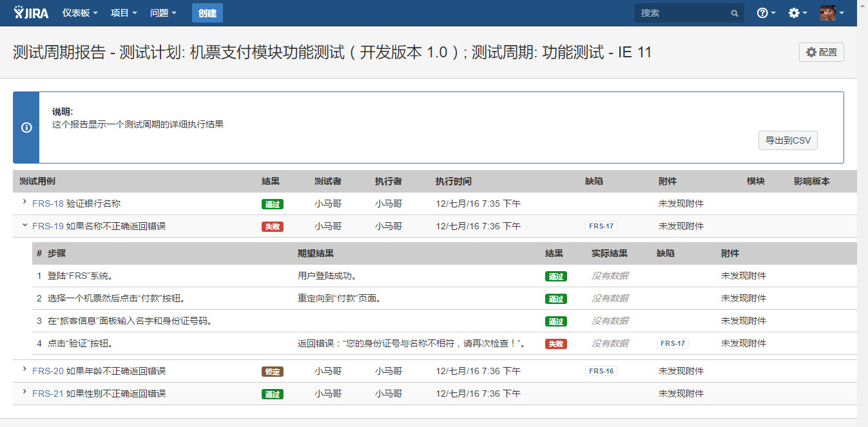868x427 pixels.
Task: Click 未发现附件 in the FRS-18 row
Action: [x=681, y=204]
